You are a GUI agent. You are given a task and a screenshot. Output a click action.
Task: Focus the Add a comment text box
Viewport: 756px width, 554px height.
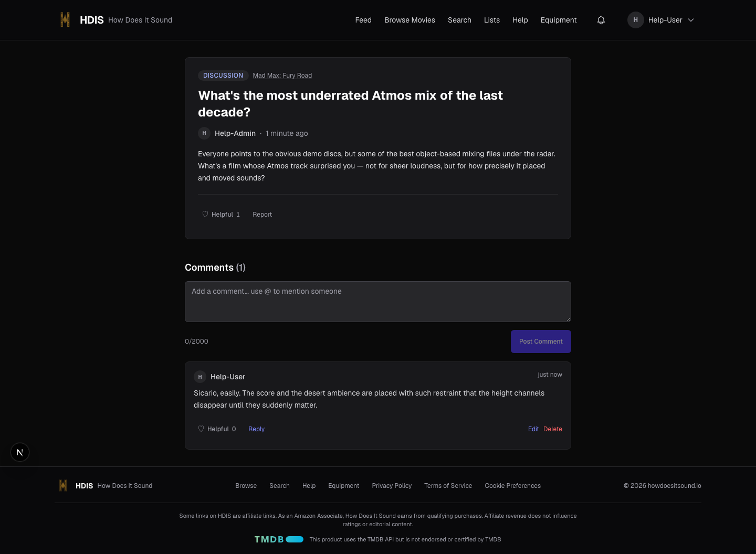pos(378,302)
